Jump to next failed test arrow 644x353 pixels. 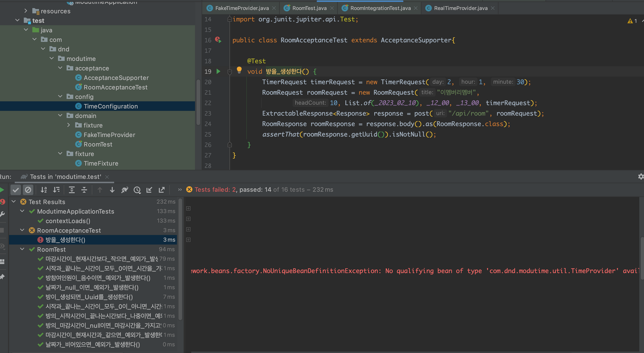coord(112,190)
